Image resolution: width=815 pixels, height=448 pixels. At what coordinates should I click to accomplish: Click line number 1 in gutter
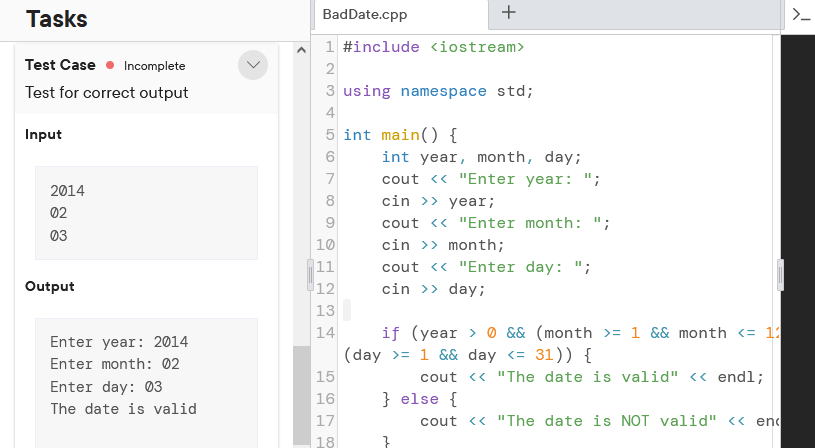click(x=330, y=47)
